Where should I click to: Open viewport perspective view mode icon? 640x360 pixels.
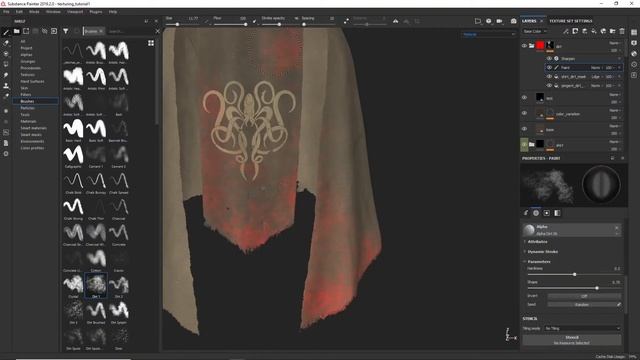point(478,21)
